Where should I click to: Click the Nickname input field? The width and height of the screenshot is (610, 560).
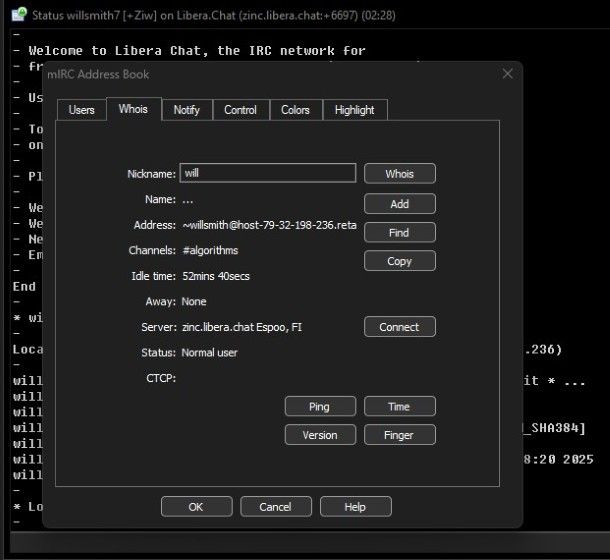click(268, 173)
